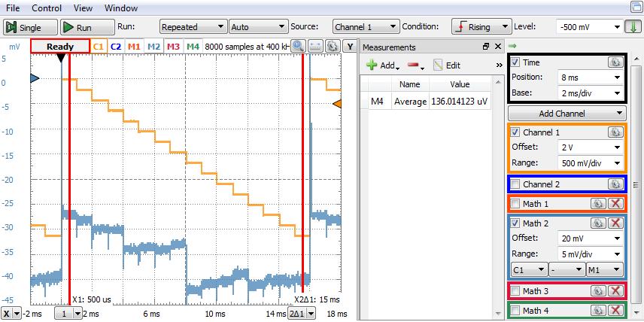
Task: Remove Math 3 with the red X
Action: point(615,291)
